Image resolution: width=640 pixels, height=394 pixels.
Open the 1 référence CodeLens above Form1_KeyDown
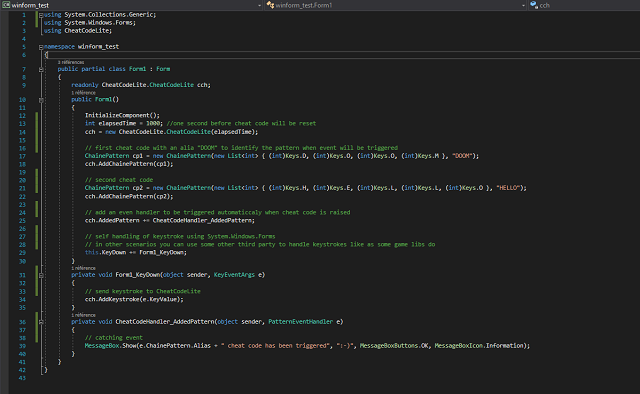tap(83, 268)
